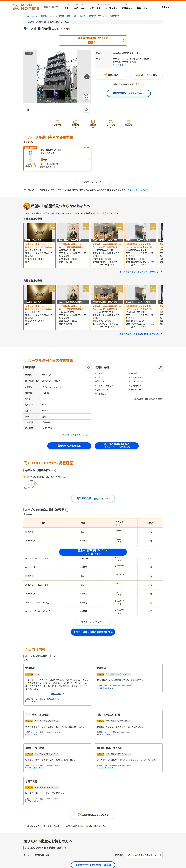Open help icon beside 杉並区周辺相場の推移

click(x=54, y=470)
